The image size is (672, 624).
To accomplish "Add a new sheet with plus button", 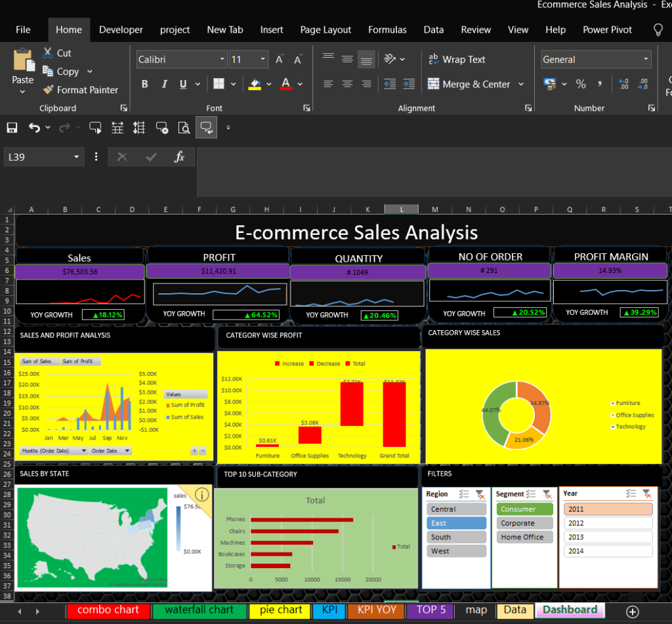I will pyautogui.click(x=633, y=611).
